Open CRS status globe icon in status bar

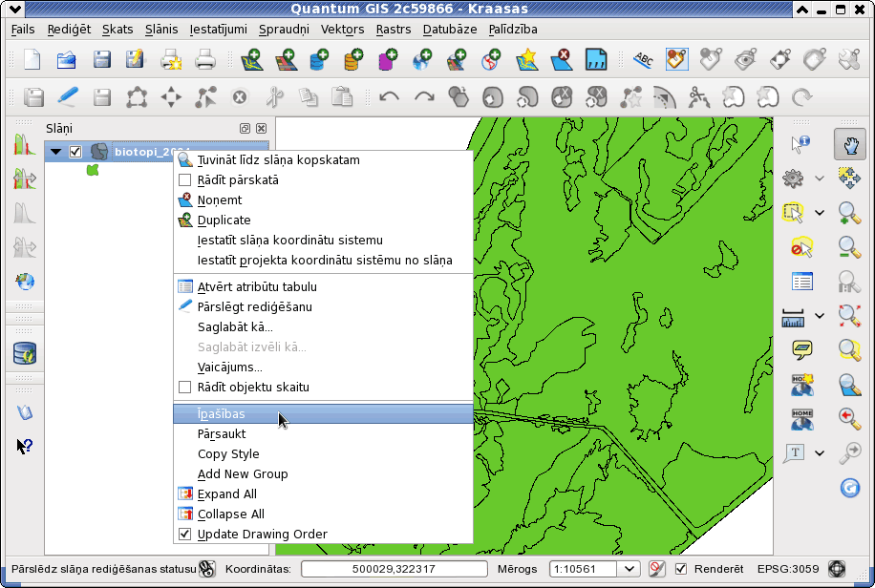pos(837,569)
